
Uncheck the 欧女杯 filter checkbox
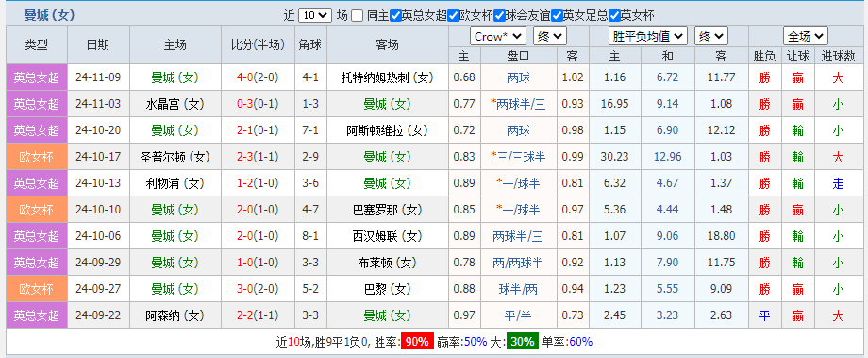point(453,15)
